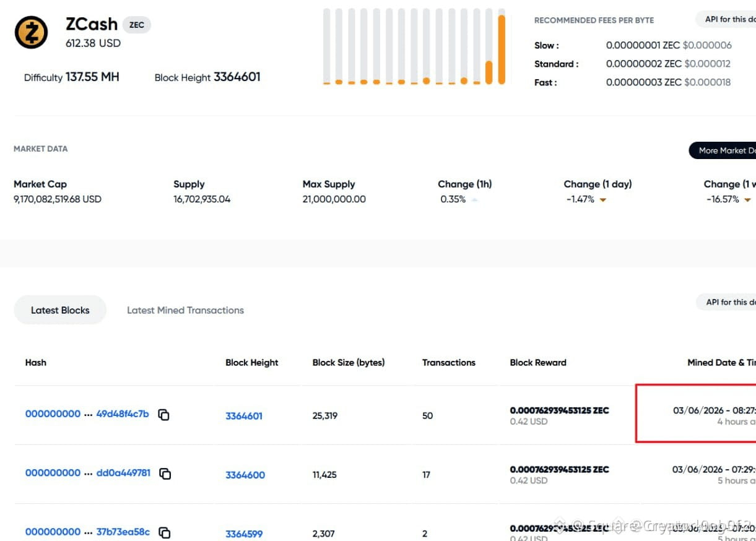Click the tallest orange bar in block chart
This screenshot has width=756, height=541.
click(x=502, y=50)
